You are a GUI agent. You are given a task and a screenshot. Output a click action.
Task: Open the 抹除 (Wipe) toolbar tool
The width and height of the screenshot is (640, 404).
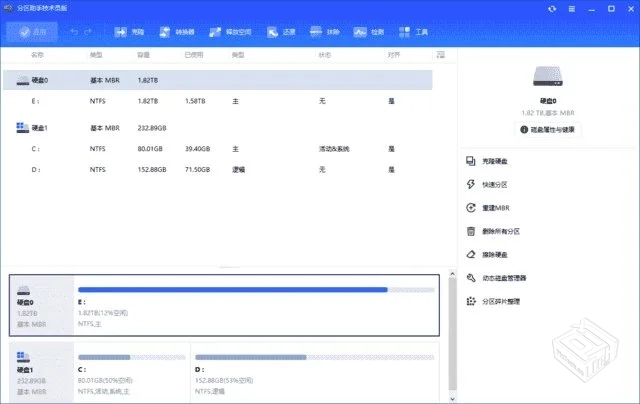coord(324,32)
